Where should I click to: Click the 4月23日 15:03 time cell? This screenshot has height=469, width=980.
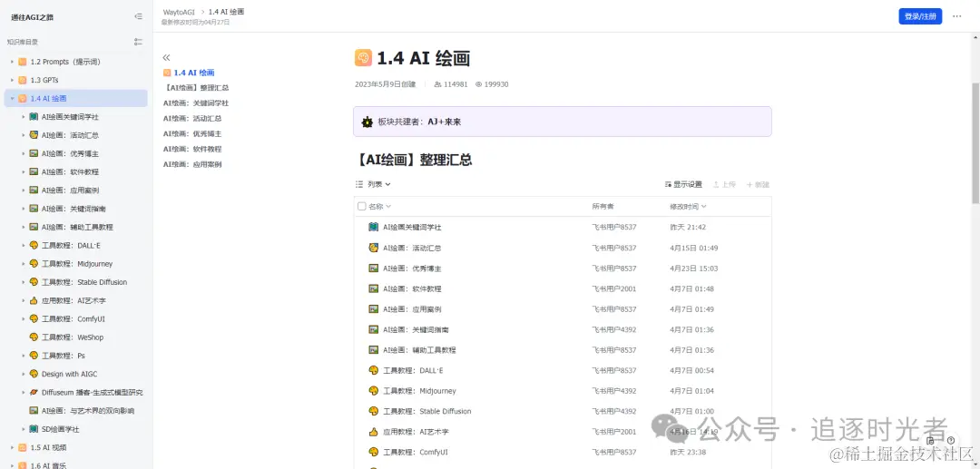pyautogui.click(x=694, y=269)
